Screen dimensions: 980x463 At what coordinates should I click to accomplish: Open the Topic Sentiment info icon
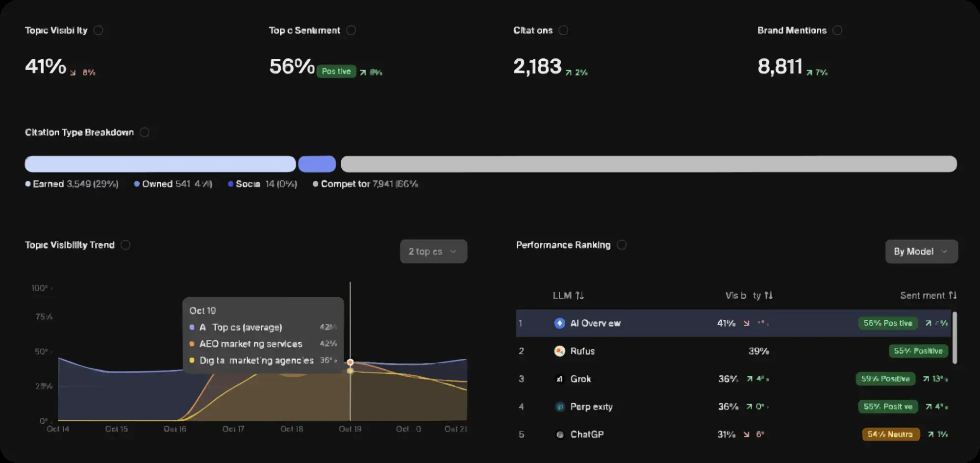click(x=351, y=30)
